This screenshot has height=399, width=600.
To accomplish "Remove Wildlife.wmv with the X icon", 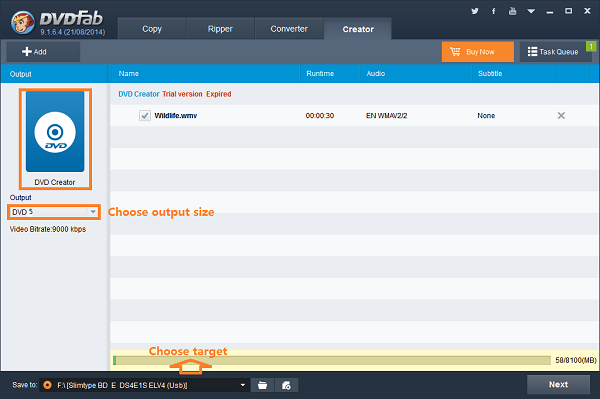I will (x=561, y=116).
